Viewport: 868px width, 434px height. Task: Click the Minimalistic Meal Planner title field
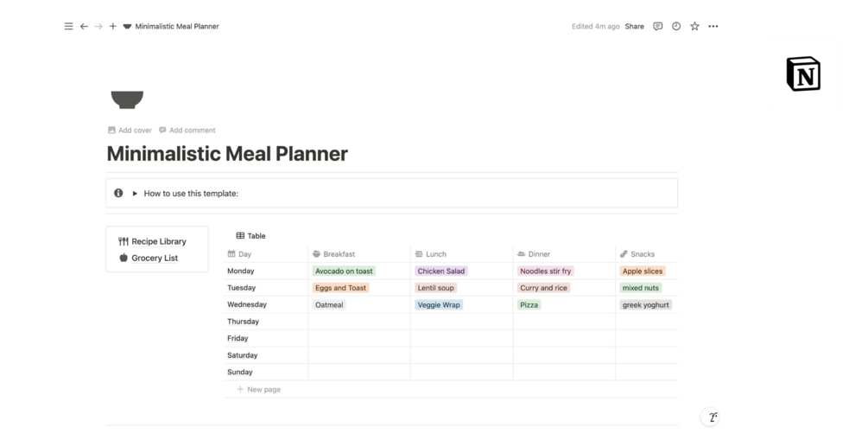(x=227, y=155)
